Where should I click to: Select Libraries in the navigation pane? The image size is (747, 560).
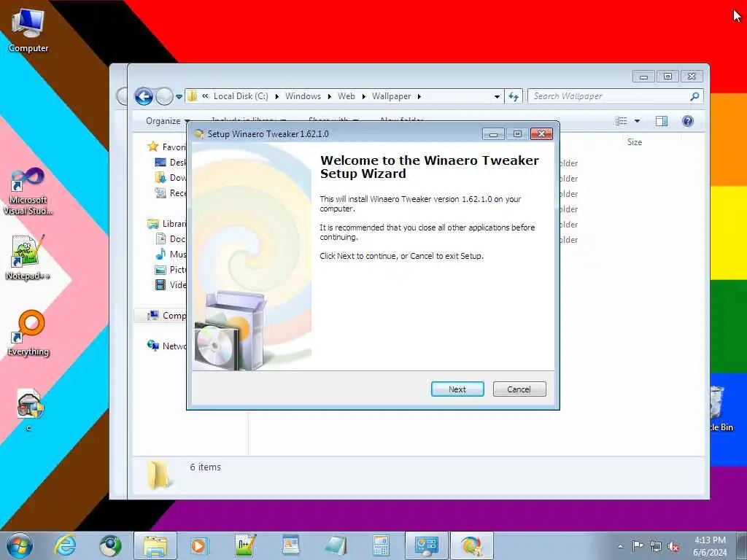tap(167, 223)
